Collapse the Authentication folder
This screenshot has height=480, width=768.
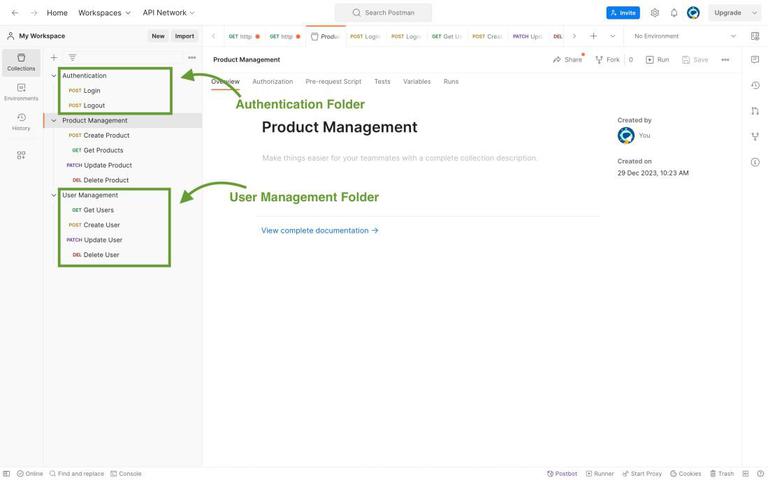click(54, 76)
